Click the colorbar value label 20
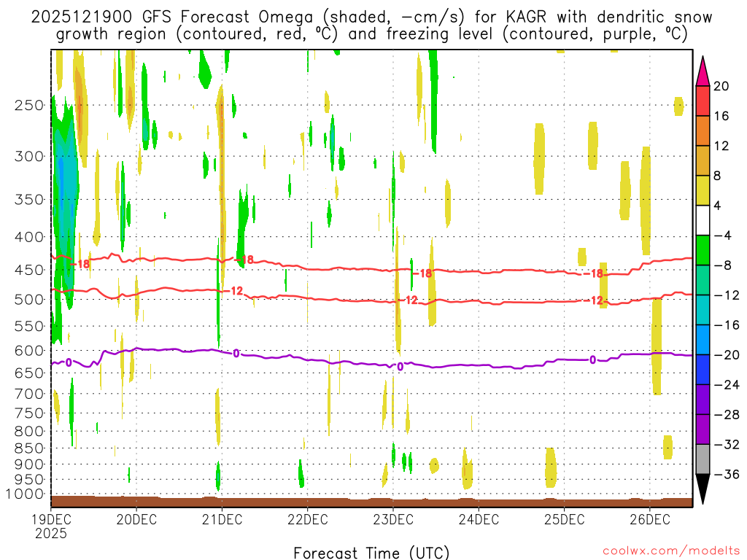The height and width of the screenshot is (560, 747). tap(721, 86)
